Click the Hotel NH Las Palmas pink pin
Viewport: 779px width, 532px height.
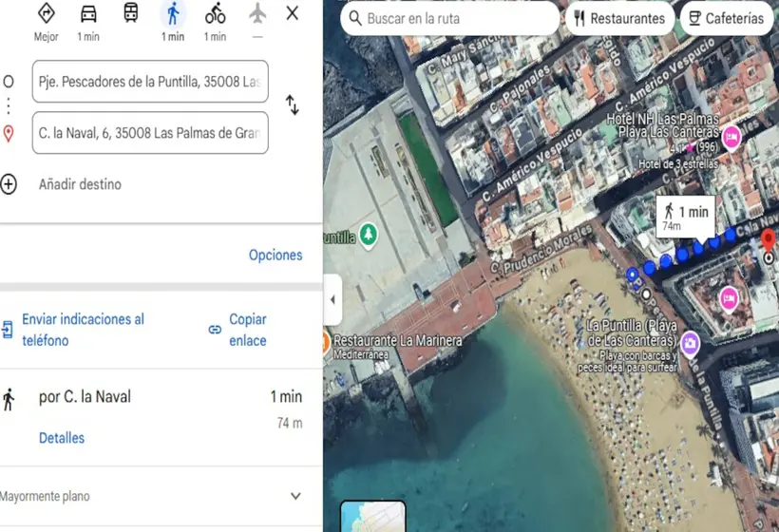tap(731, 138)
